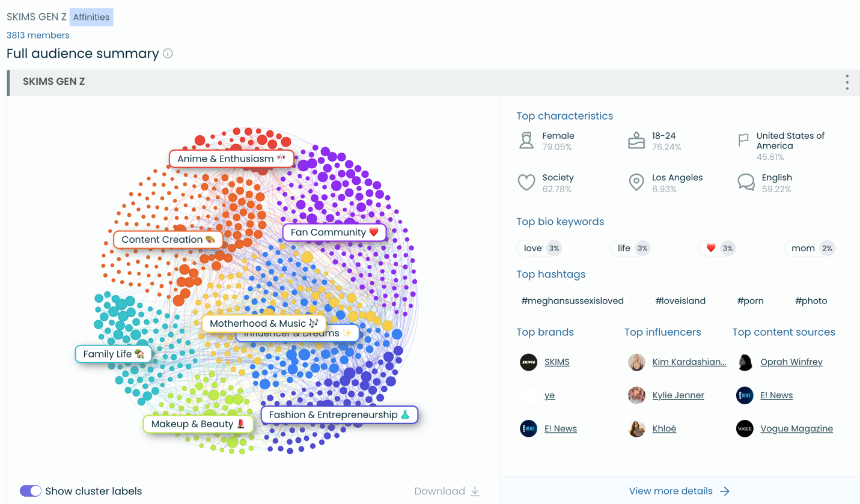
Task: Click the Vogue Magazine logo icon
Action: [x=745, y=428]
